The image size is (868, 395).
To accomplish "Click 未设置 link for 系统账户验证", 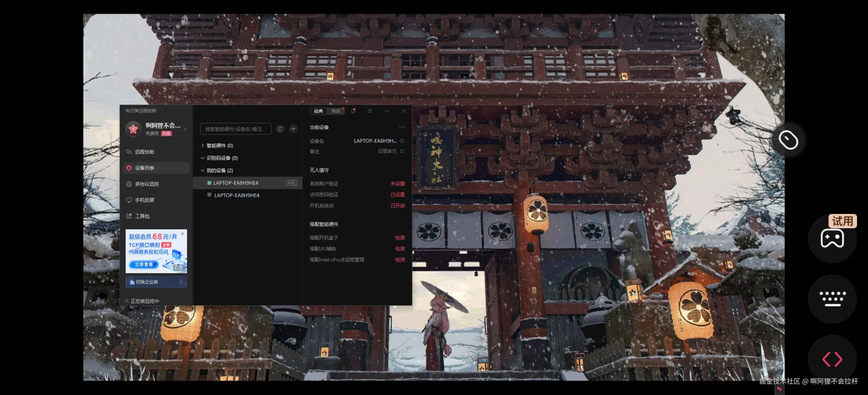I will coord(397,184).
